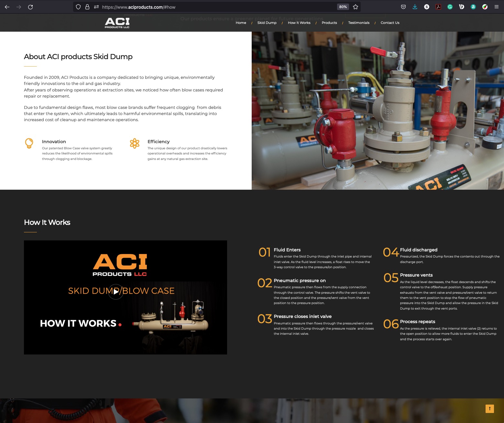Click the 'How It Works' section heading
Viewport: 504px width, 423px height.
47,222
